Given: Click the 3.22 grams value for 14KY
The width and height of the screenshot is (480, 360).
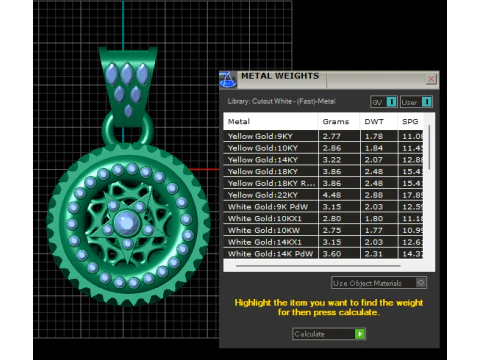Looking at the screenshot, I should (332, 160).
